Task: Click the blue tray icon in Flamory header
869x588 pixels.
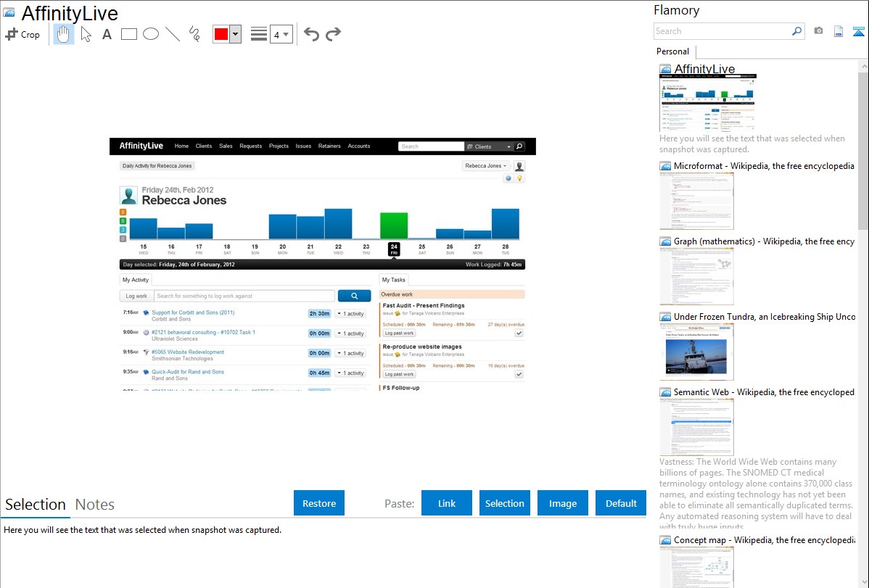Action: click(858, 32)
